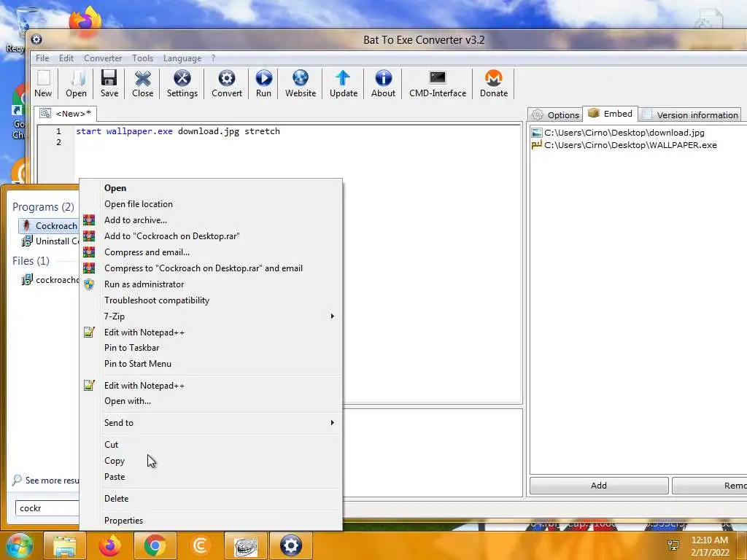Screen dimensions: 747x560
Task: Click Bat To Exe Converter taskbar icon
Action: 290,545
